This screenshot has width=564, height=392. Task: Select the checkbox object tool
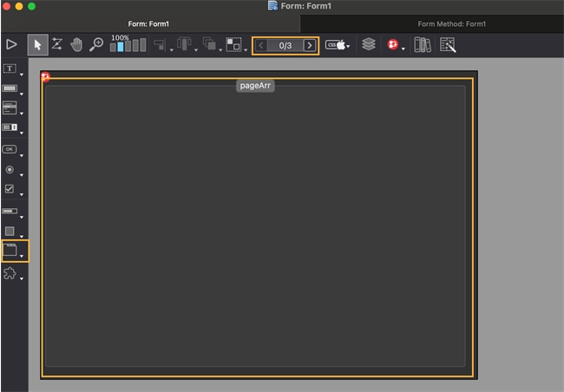(x=10, y=189)
